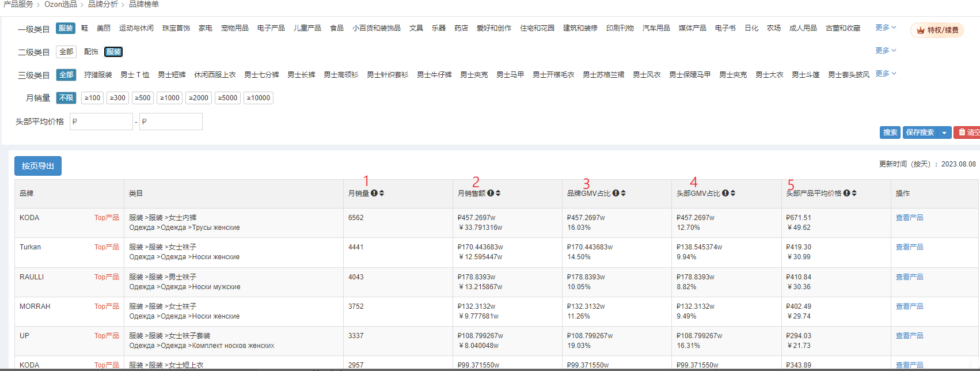Image resolution: width=980 pixels, height=371 pixels.
Task: Click the info icon next to 品牌GMV占比
Action: 616,193
